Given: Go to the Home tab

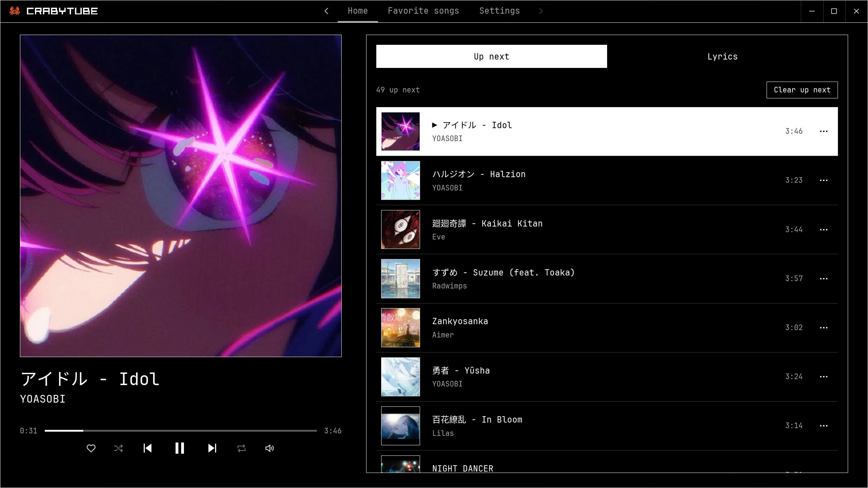Looking at the screenshot, I should coord(358,11).
